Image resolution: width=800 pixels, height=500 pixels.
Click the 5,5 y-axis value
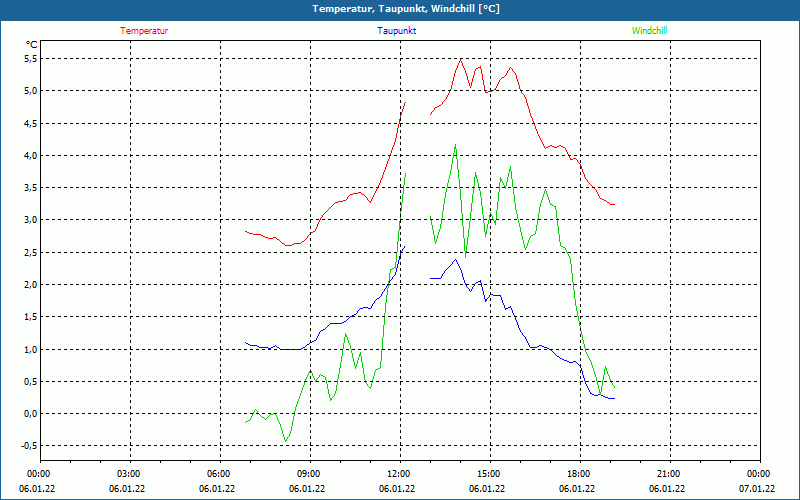pyautogui.click(x=31, y=59)
